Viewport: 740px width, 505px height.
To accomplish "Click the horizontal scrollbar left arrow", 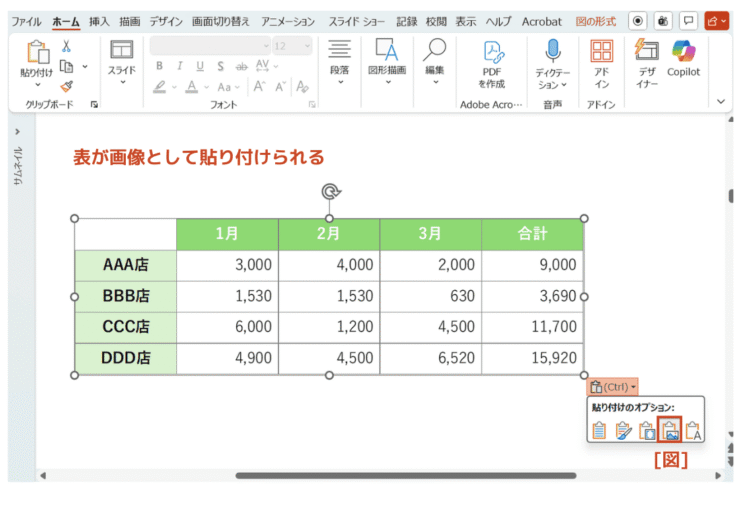I will (43, 475).
